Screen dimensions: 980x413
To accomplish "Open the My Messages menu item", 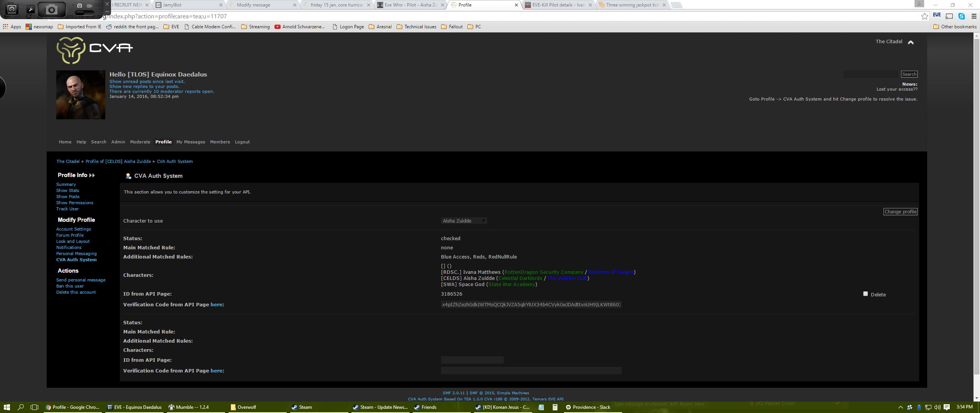I will click(x=190, y=142).
